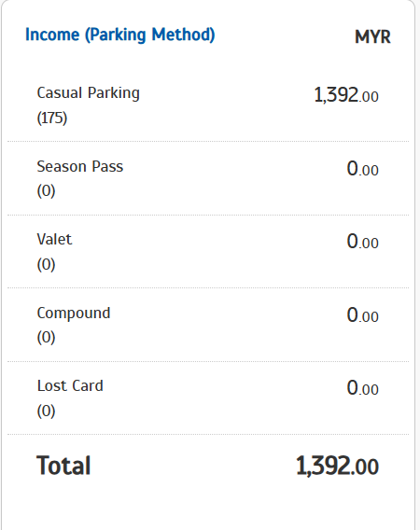Click the Income (Parking Method) heading

coord(120,35)
